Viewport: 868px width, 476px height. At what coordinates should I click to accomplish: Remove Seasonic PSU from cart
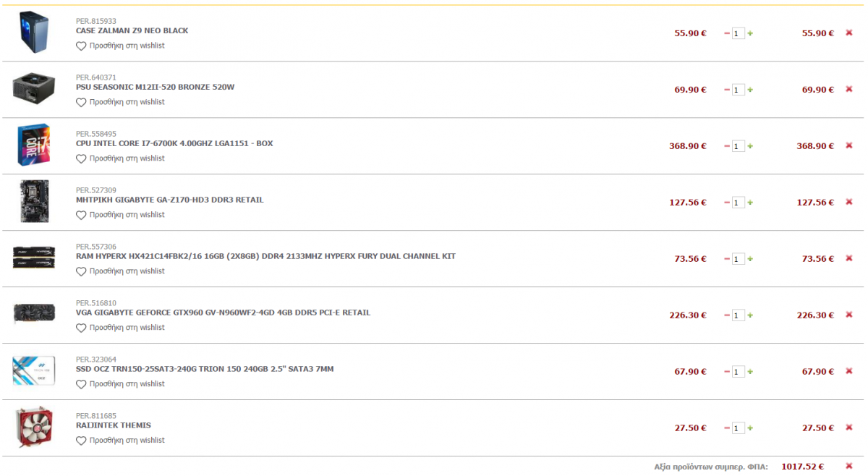click(x=849, y=89)
